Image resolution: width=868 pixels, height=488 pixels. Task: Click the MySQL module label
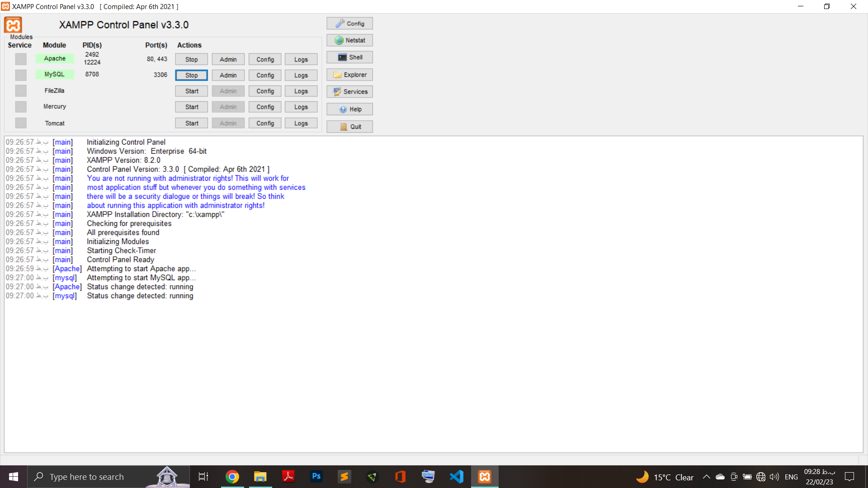tap(55, 74)
